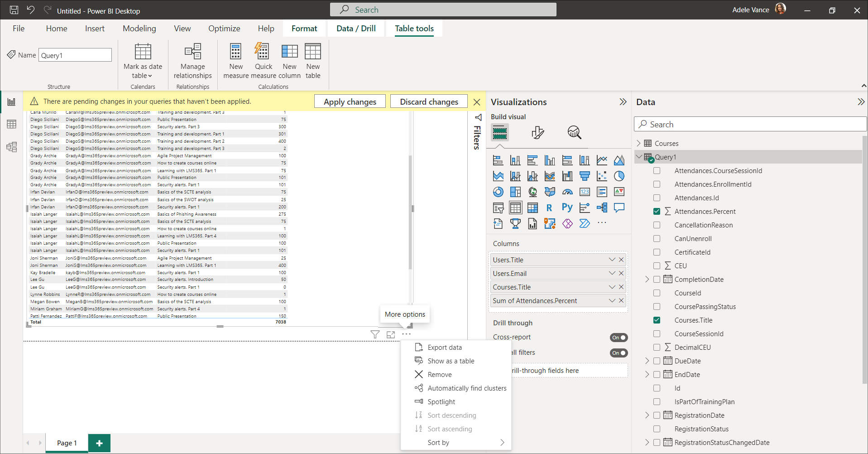Open the Modeling ribbon tab

[139, 29]
